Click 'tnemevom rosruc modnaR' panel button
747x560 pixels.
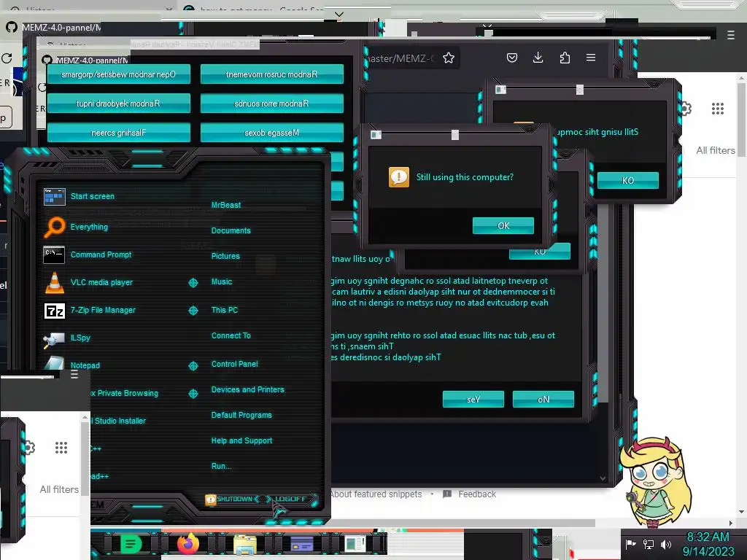pos(271,74)
